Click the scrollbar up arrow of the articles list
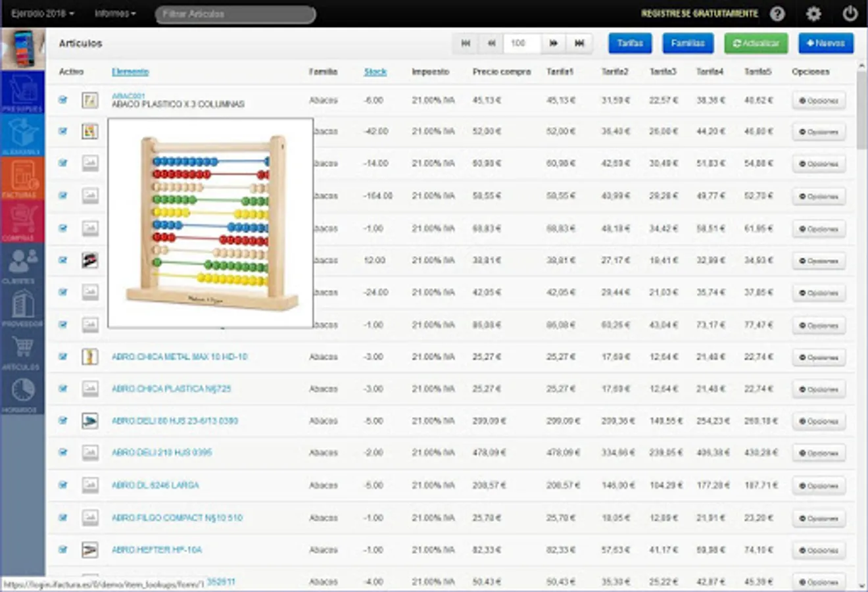The height and width of the screenshot is (592, 868). (861, 66)
